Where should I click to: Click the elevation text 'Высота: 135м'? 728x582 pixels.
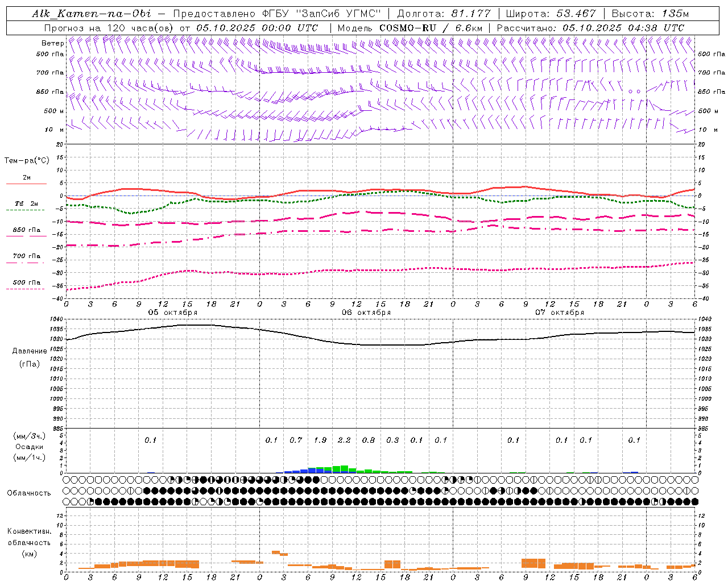coord(651,14)
